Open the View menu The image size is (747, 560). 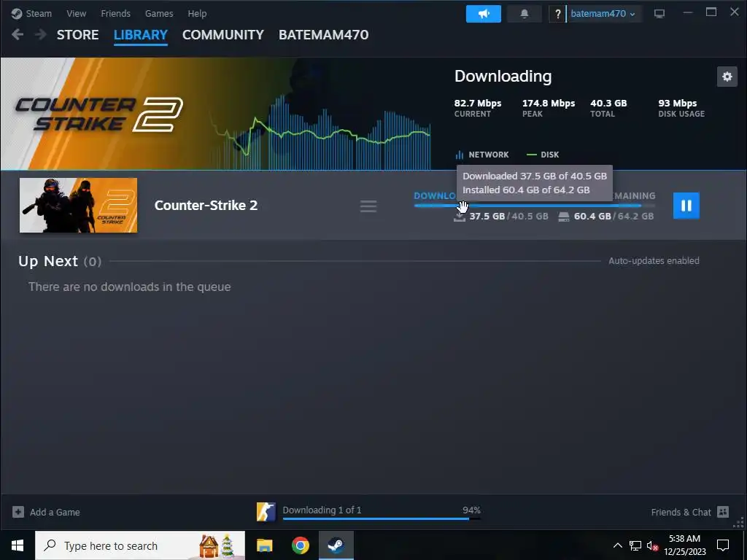point(76,13)
